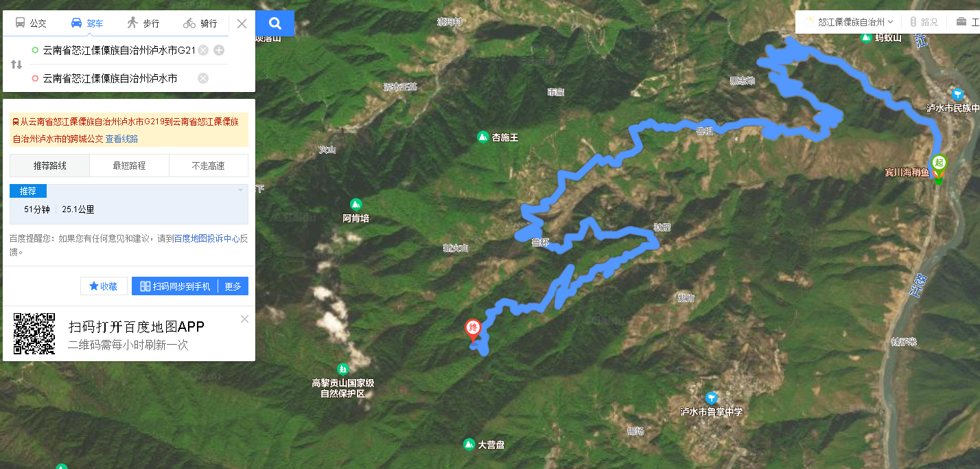This screenshot has height=469, width=980.
Task: Open the 查看线路 link
Action: point(121,139)
